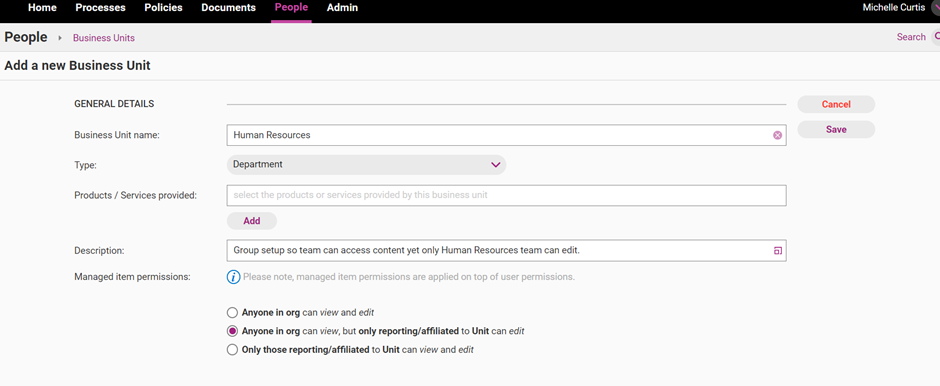
Task: Open the Business Units breadcrumb link
Action: [x=104, y=38]
